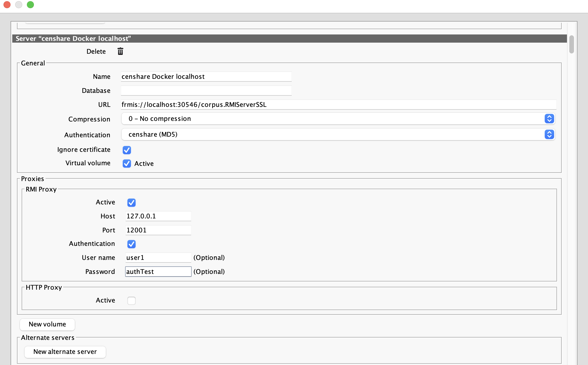Image resolution: width=588 pixels, height=365 pixels.
Task: Focus the URL input field
Action: pyautogui.click(x=338, y=105)
